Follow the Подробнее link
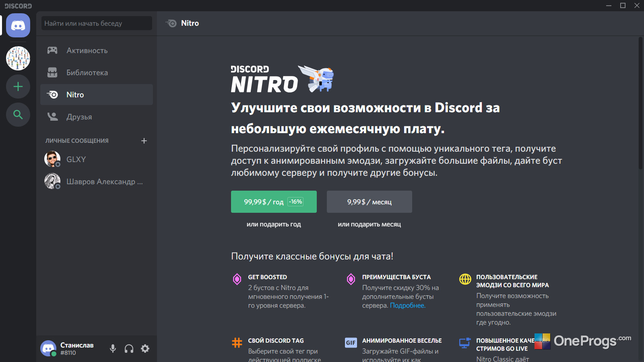644x362 pixels. click(408, 305)
